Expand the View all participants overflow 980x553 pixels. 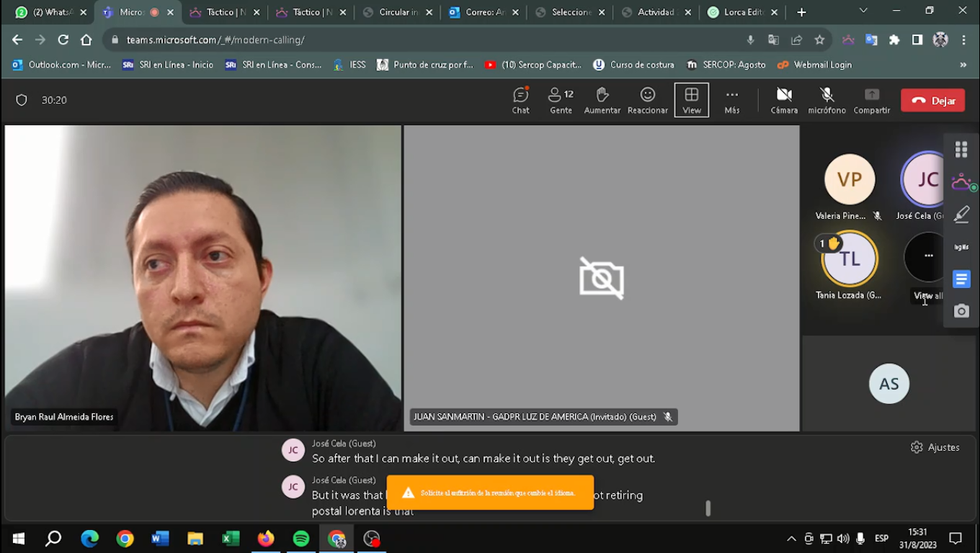[928, 256]
